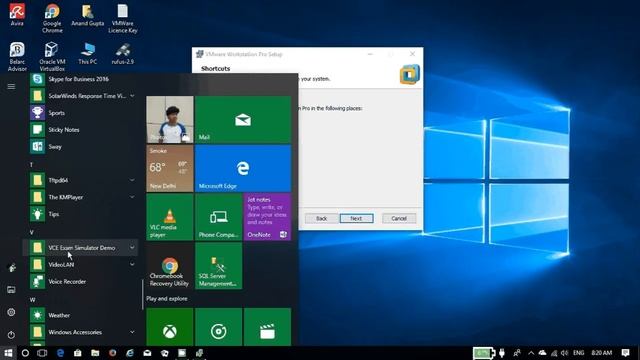Open the Movies & TV tile
This screenshot has width=640, height=360.
click(267, 327)
